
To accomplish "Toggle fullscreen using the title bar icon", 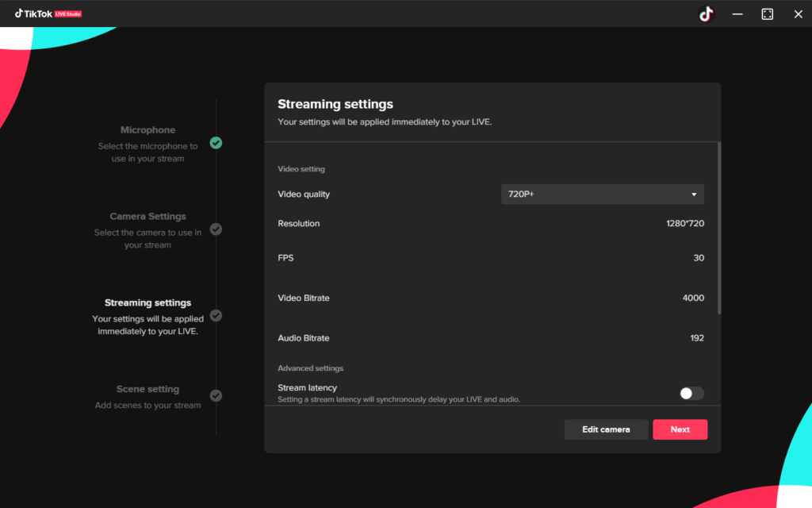I will coord(767,14).
